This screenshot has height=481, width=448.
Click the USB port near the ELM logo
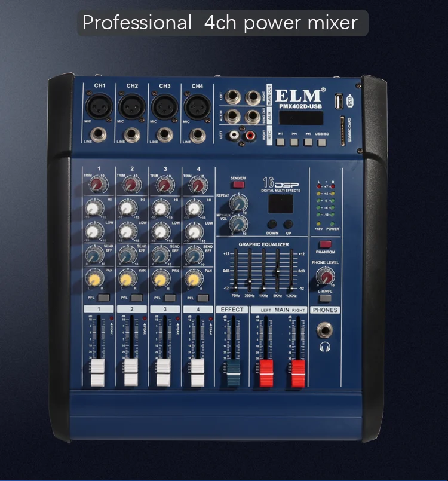(339, 102)
